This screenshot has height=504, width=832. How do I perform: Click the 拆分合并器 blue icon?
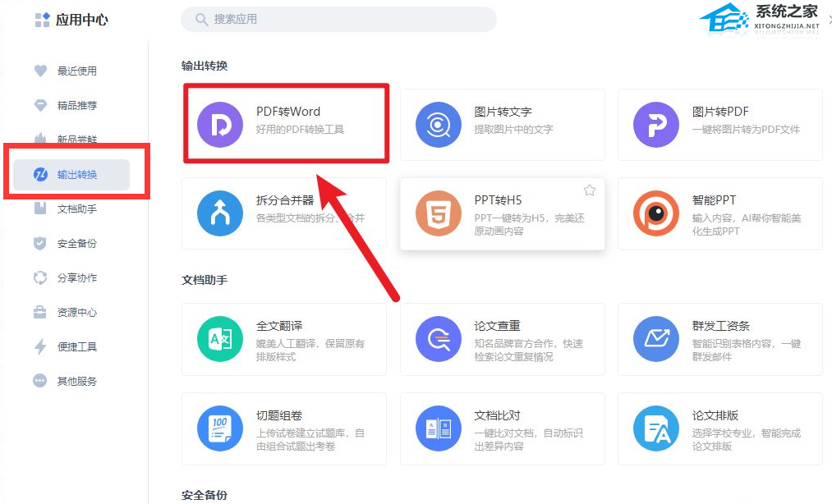[x=220, y=213]
